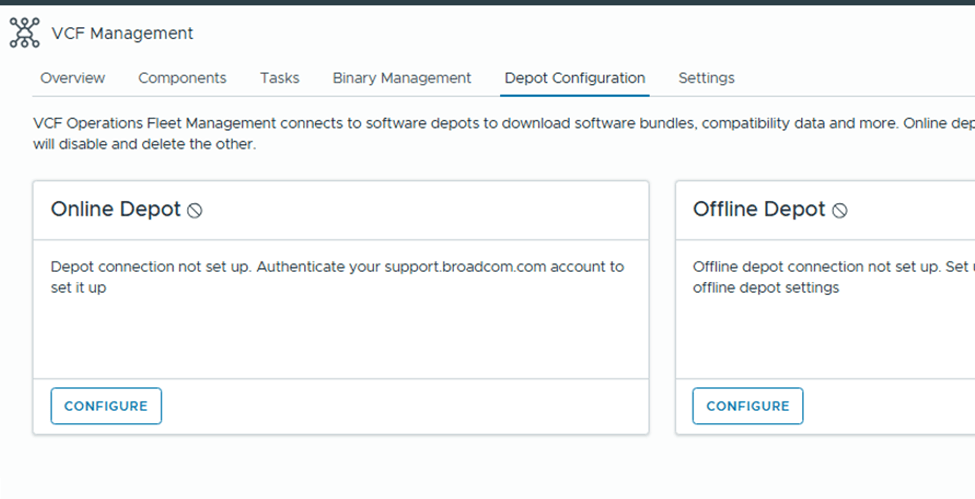Viewport: 975px width, 499px height.
Task: Switch to the Components tab
Action: point(182,78)
